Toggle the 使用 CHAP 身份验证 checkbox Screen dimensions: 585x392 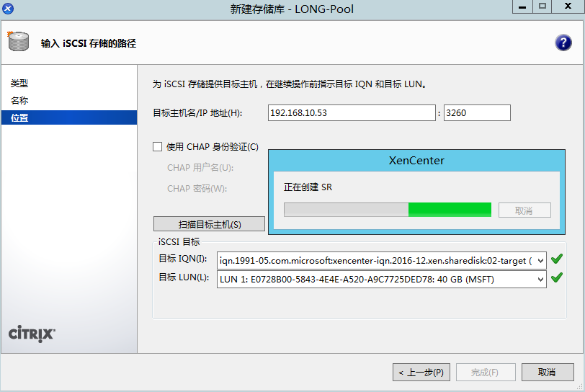(158, 147)
